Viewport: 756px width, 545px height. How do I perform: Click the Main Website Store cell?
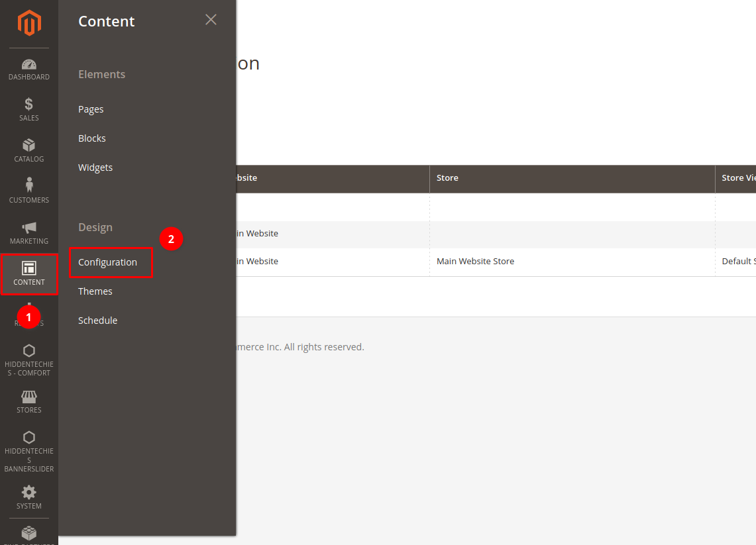pos(572,262)
